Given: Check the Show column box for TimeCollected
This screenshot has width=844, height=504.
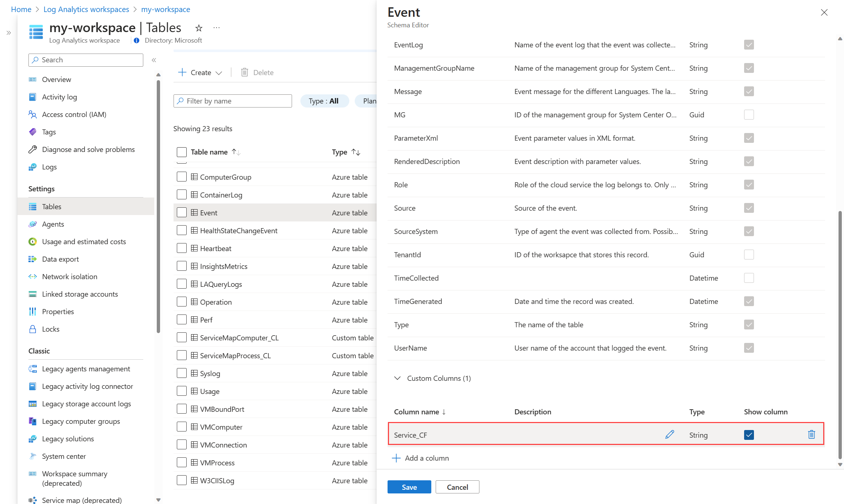Looking at the screenshot, I should [x=748, y=278].
